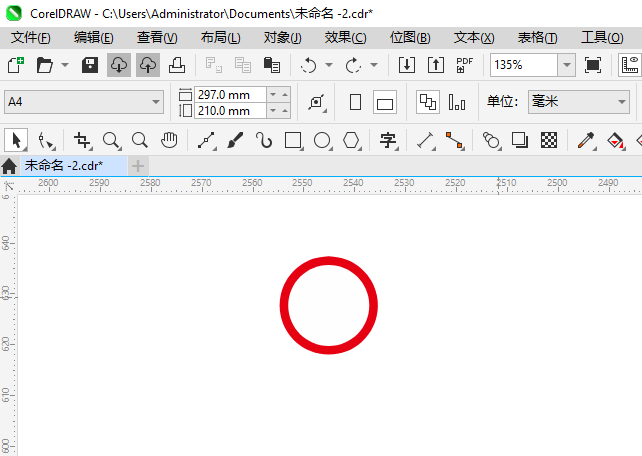Screen dimensions: 642x456
Task: Click the Home welcome screen icon
Action: pos(9,166)
